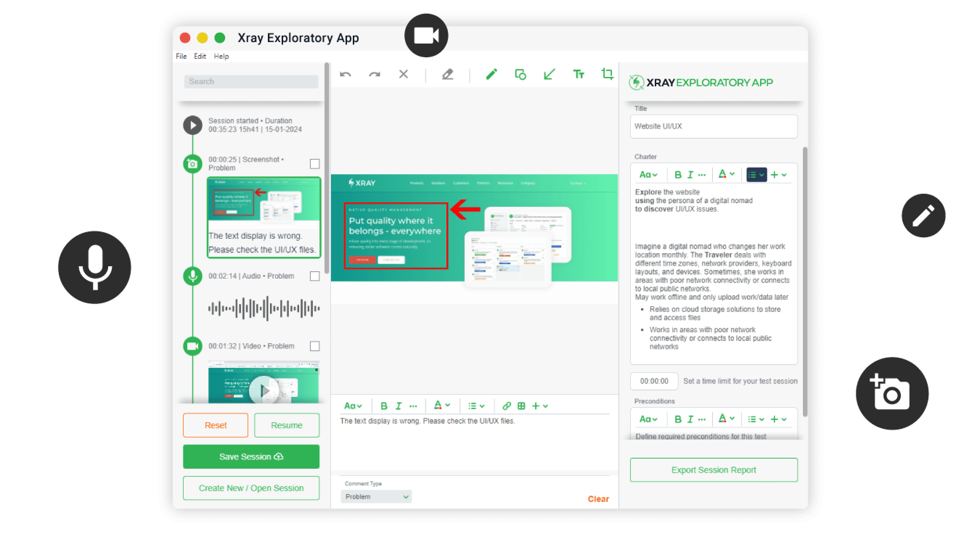Select the text annotation tool
The width and height of the screenshot is (980, 534).
[578, 74]
